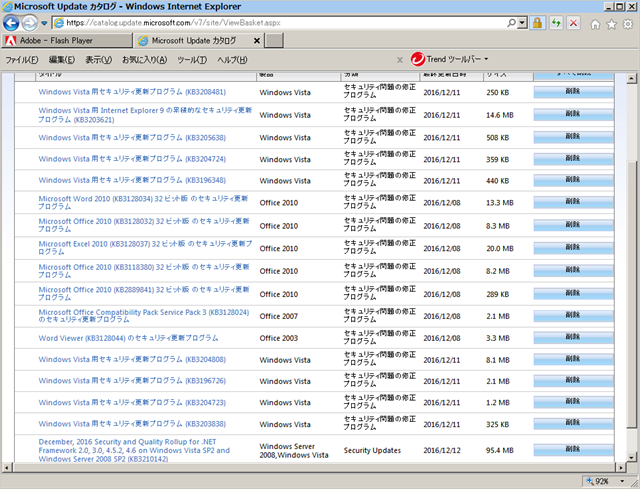Viewport: 640px width, 489px height.
Task: Open Windows Vista KB3196726 update link
Action: coord(132,381)
